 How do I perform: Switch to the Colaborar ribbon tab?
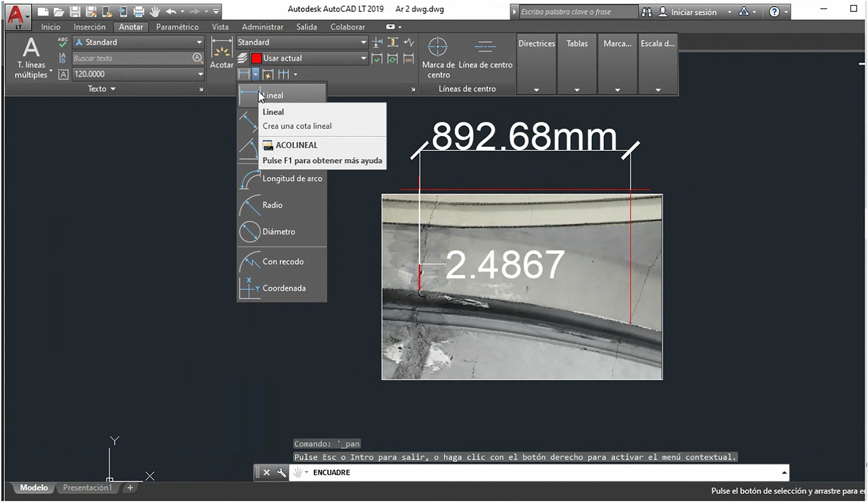pyautogui.click(x=347, y=27)
